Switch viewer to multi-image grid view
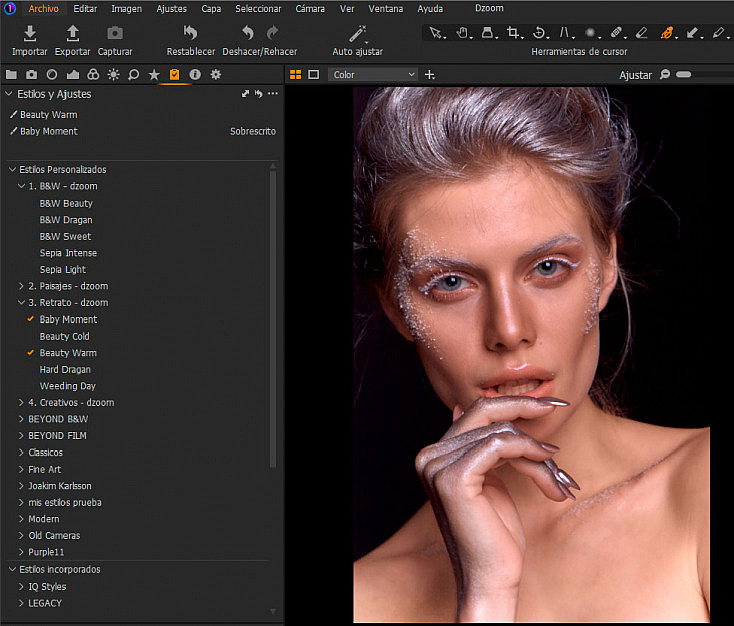 point(295,74)
